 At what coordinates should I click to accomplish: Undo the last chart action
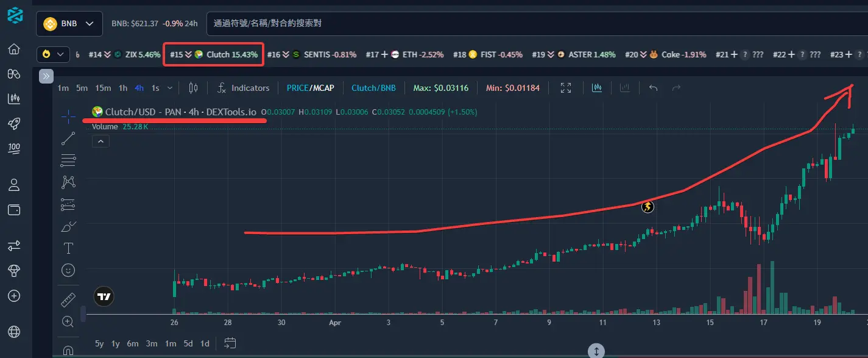coord(653,88)
